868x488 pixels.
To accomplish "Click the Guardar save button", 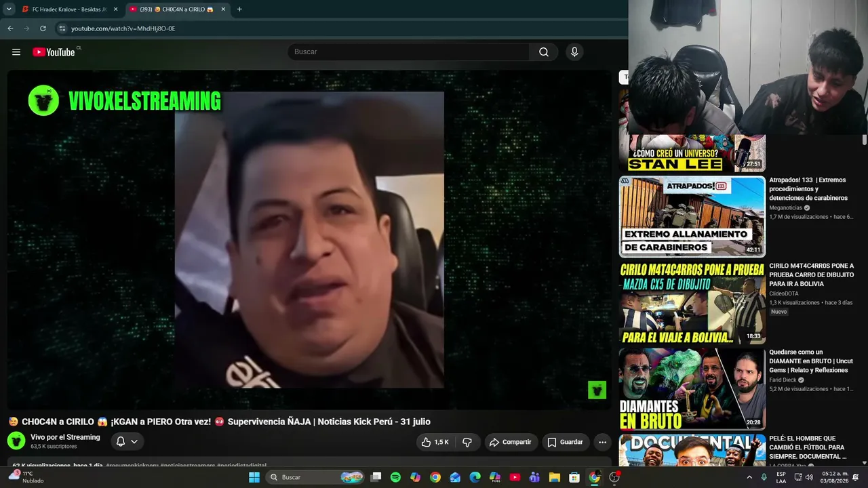I will (x=565, y=442).
